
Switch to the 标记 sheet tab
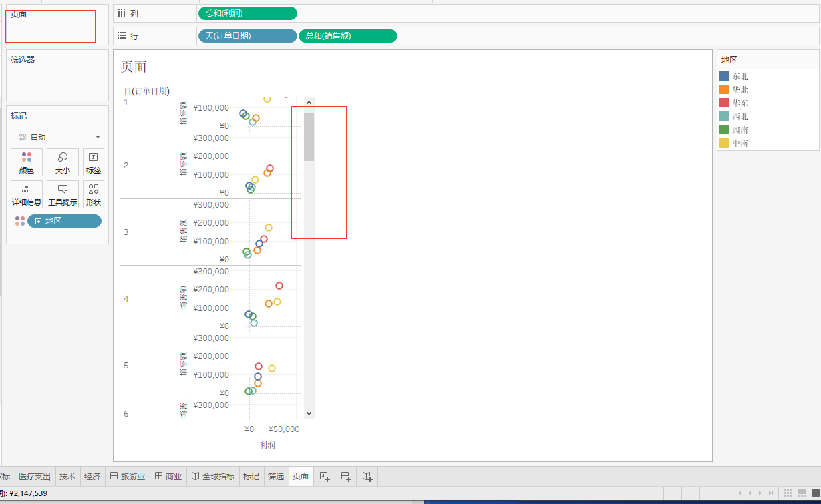click(251, 476)
